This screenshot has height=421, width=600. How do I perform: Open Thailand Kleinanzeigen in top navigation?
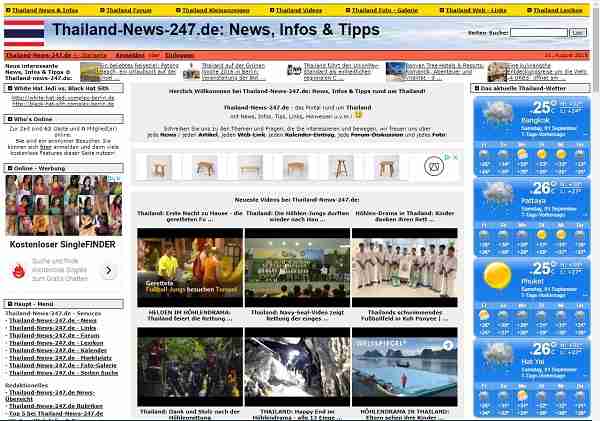point(216,10)
